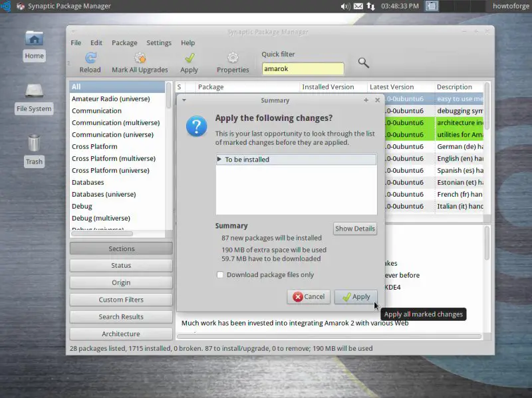The width and height of the screenshot is (532, 398).
Task: Enable Download package files only checkbox
Action: click(x=220, y=275)
